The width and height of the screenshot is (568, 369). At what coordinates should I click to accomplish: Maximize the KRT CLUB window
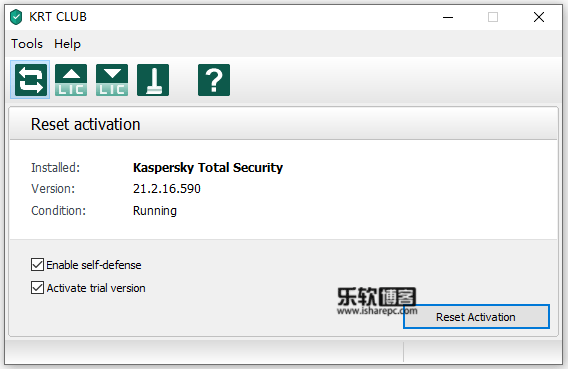pos(493,17)
